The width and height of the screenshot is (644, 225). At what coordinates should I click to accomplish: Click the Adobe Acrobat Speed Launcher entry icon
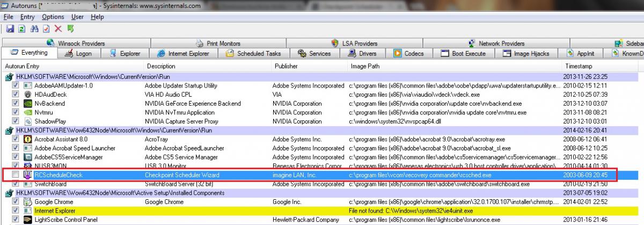pyautogui.click(x=28, y=148)
